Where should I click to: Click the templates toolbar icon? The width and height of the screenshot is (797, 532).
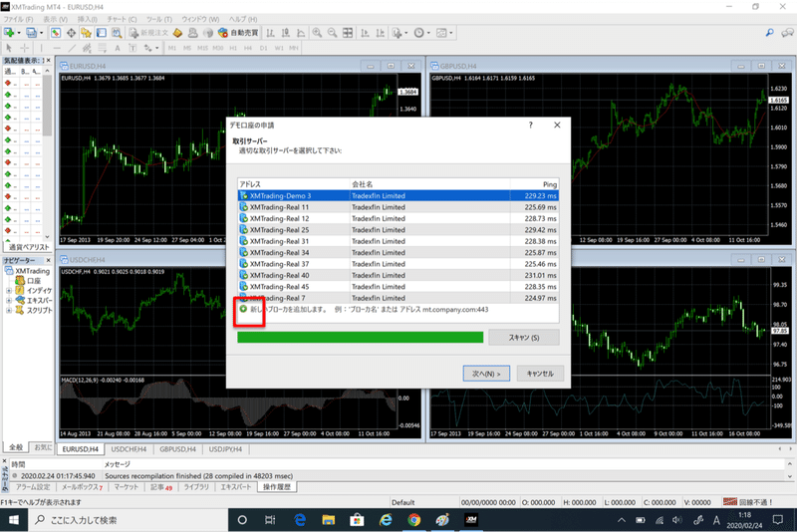[x=441, y=33]
